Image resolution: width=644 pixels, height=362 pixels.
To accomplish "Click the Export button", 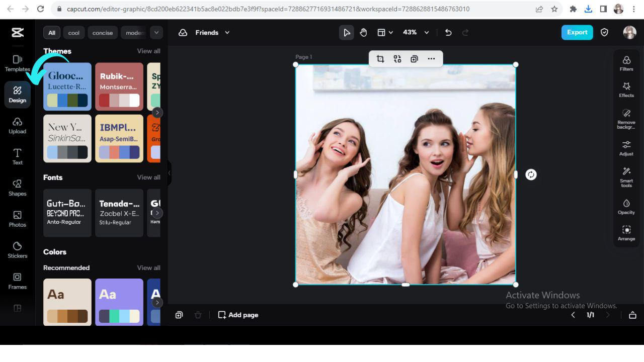I will point(577,32).
